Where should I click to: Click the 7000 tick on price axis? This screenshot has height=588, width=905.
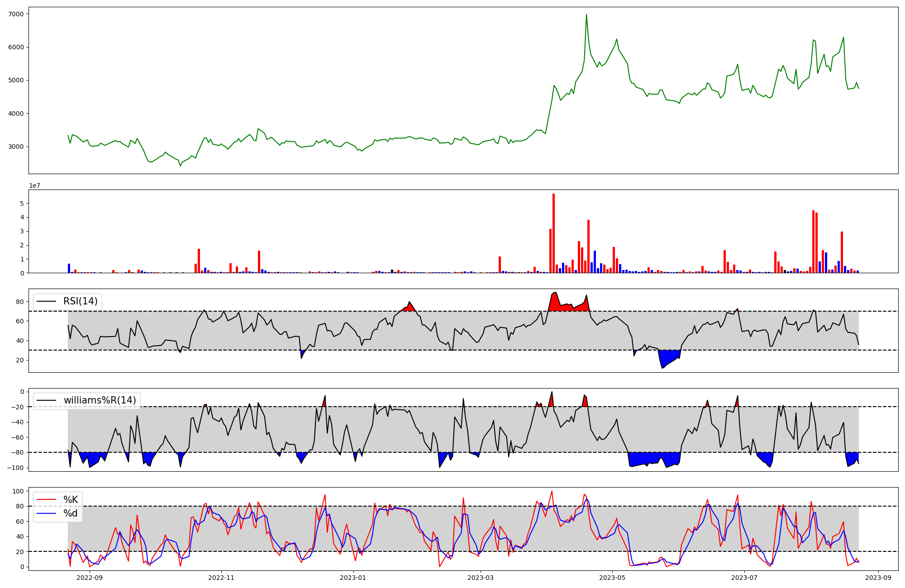pos(16,14)
